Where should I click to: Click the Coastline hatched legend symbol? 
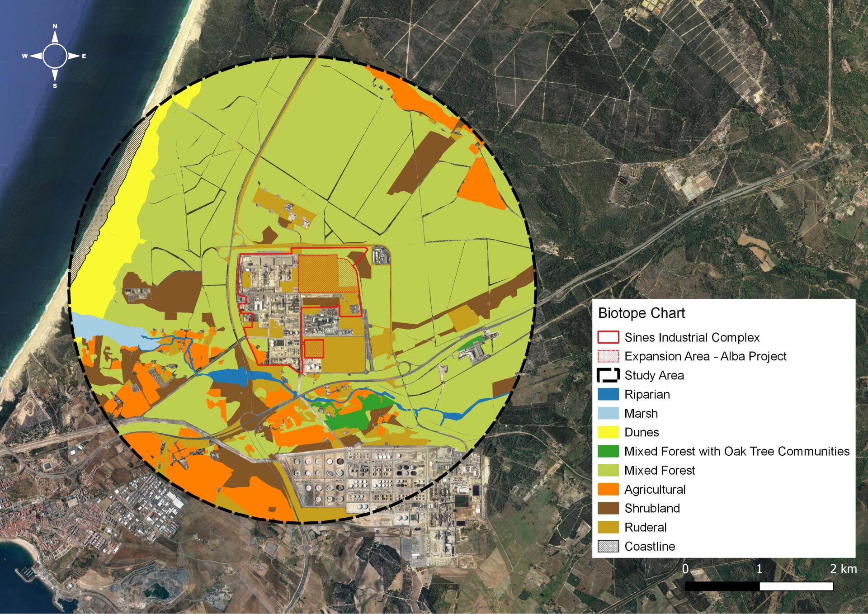[x=608, y=546]
